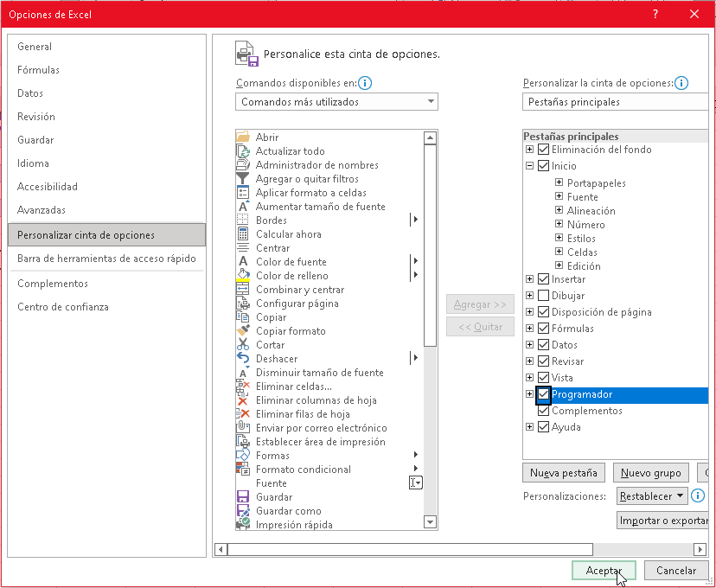Collapse the Inicio tab groups

click(x=529, y=165)
